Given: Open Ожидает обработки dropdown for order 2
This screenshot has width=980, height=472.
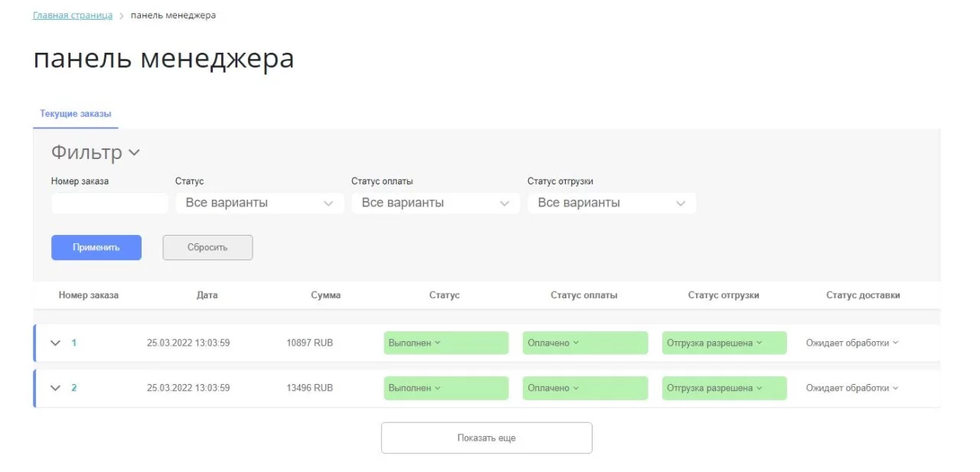Looking at the screenshot, I should [852, 389].
